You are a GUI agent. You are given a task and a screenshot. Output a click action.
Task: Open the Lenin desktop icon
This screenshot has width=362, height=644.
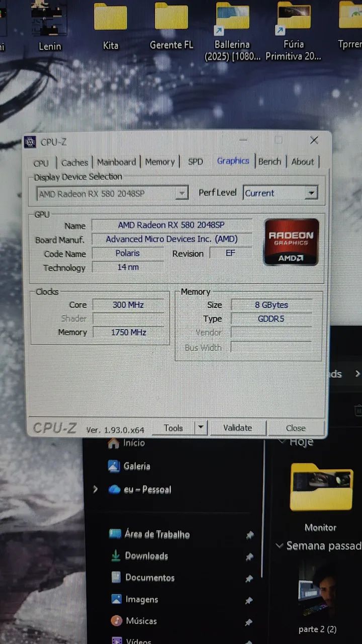click(x=50, y=26)
